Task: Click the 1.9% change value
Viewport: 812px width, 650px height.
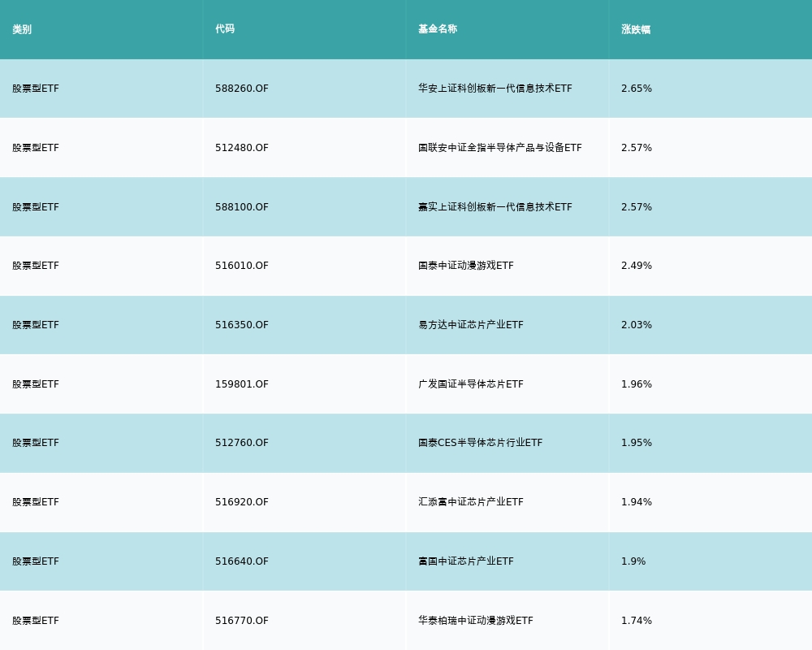Action: point(633,561)
